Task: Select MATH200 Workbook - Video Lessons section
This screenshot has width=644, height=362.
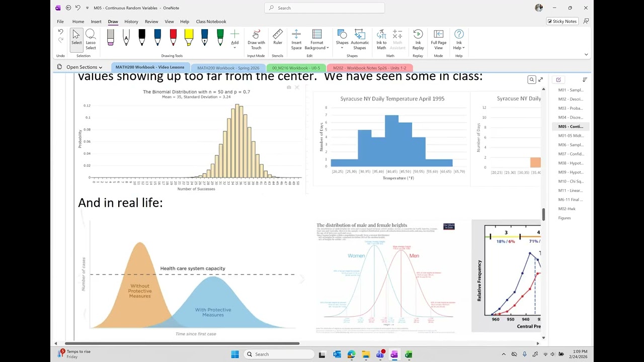Action: point(150,67)
